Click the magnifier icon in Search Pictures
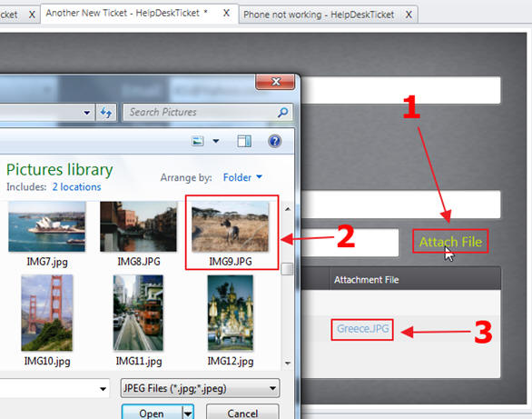The width and height of the screenshot is (532, 419). (282, 112)
